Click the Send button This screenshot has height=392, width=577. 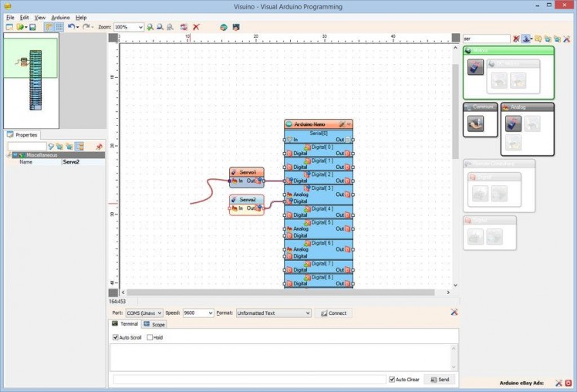point(439,380)
